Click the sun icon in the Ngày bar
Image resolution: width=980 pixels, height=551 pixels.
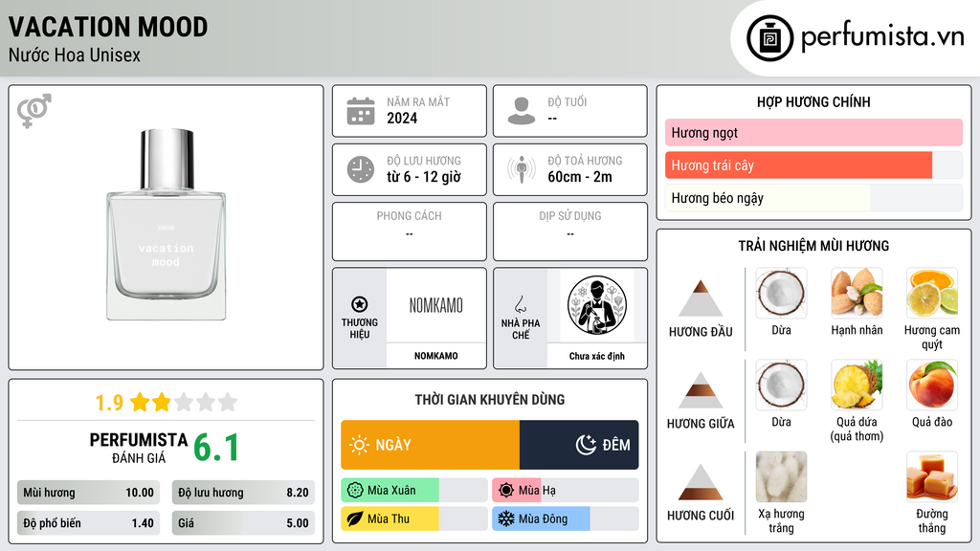(x=359, y=445)
